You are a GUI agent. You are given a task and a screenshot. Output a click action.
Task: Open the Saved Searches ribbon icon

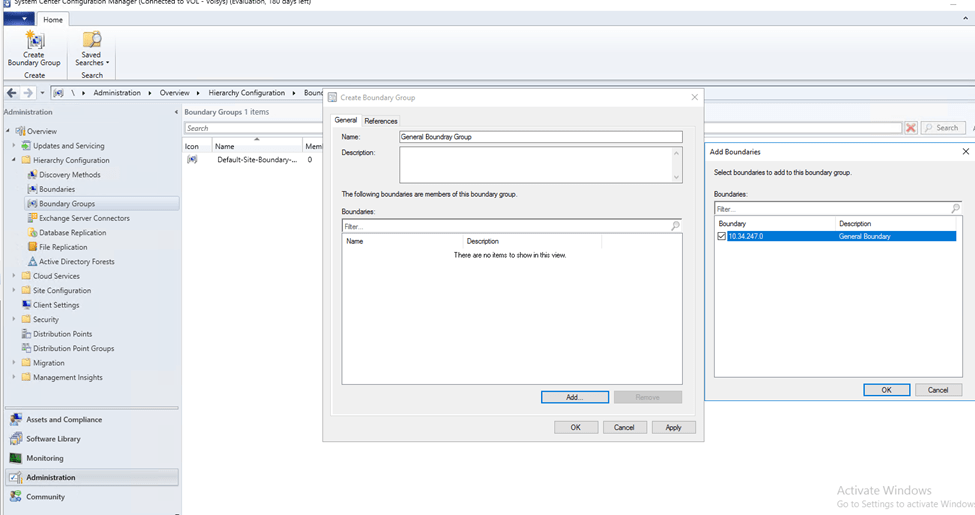tap(91, 42)
